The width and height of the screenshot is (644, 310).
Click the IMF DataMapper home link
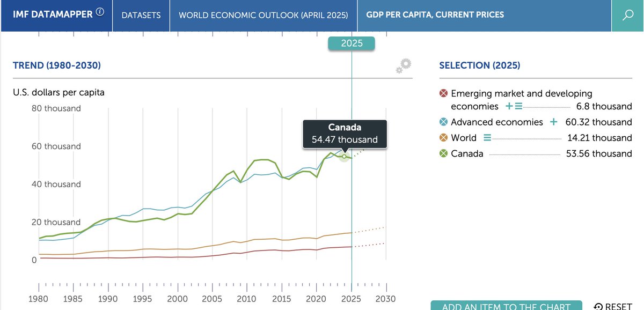coord(53,14)
